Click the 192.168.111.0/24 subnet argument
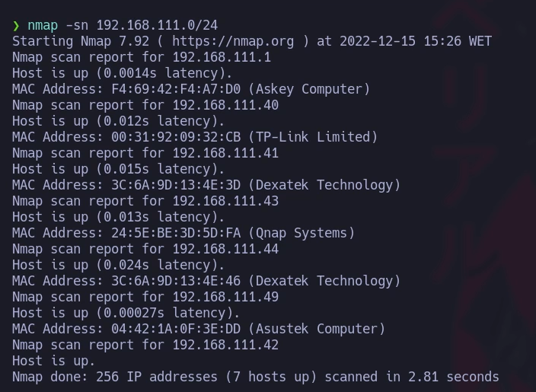 coord(157,25)
